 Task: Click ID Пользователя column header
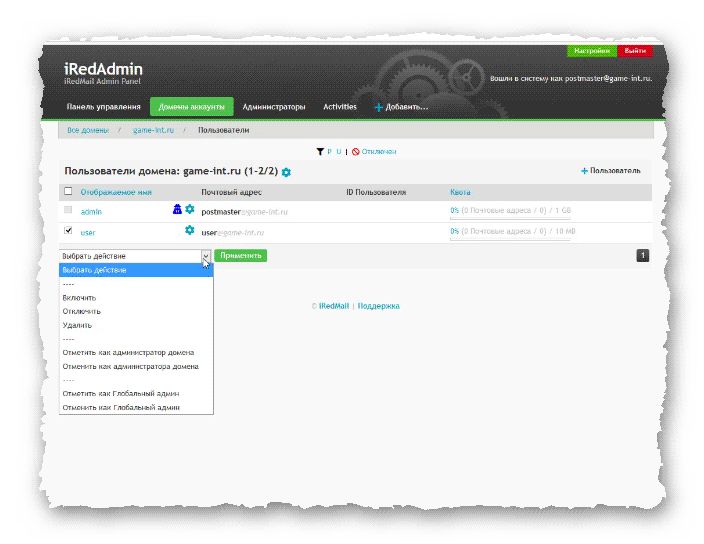click(376, 192)
